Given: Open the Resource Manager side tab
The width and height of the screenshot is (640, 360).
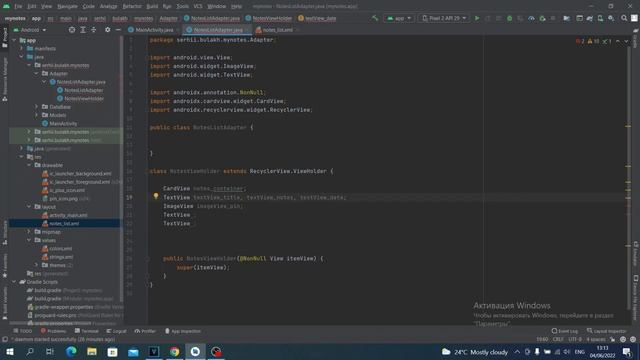Looking at the screenshot, I should pyautogui.click(x=4, y=80).
